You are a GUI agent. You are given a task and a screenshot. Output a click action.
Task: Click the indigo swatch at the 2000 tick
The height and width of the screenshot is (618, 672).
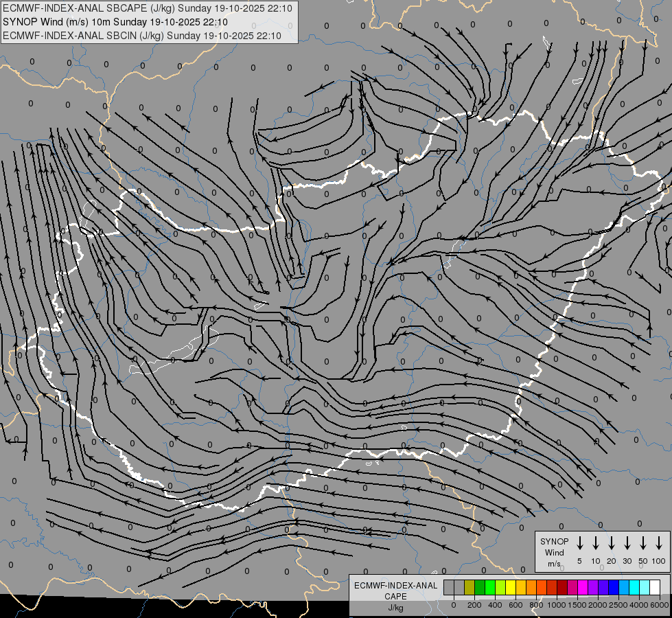(604, 587)
